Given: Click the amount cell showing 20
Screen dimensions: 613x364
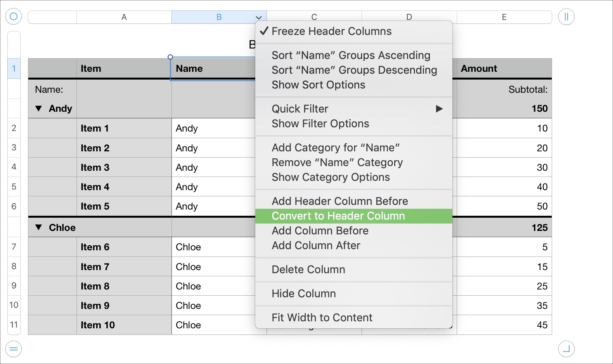Looking at the screenshot, I should click(x=504, y=148).
